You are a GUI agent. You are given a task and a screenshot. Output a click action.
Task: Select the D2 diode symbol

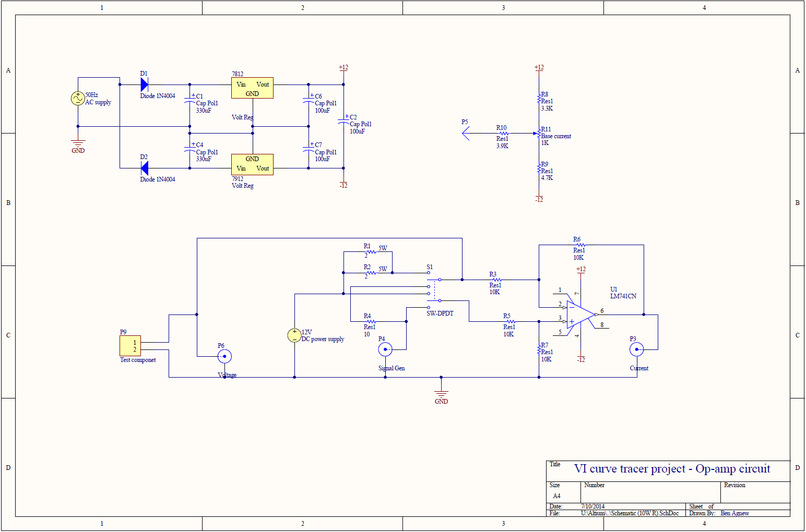(x=145, y=168)
